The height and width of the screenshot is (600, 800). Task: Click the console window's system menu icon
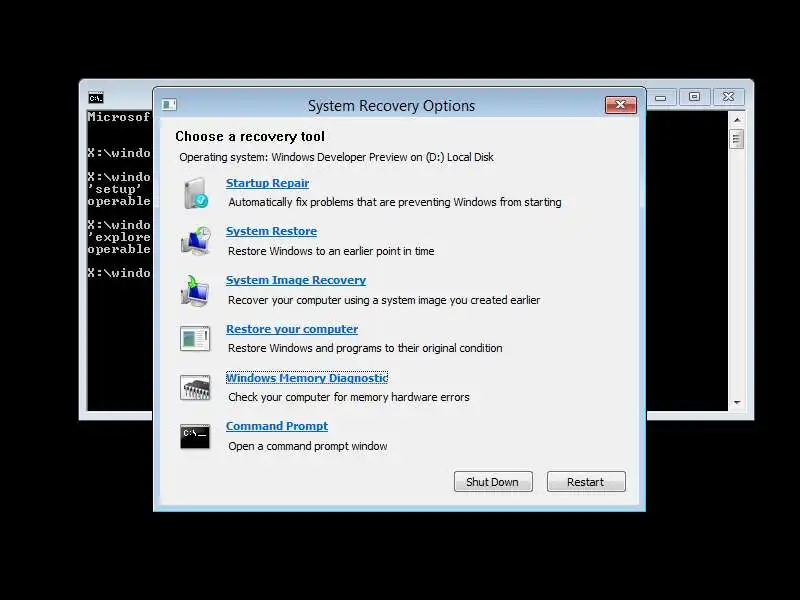(x=96, y=97)
